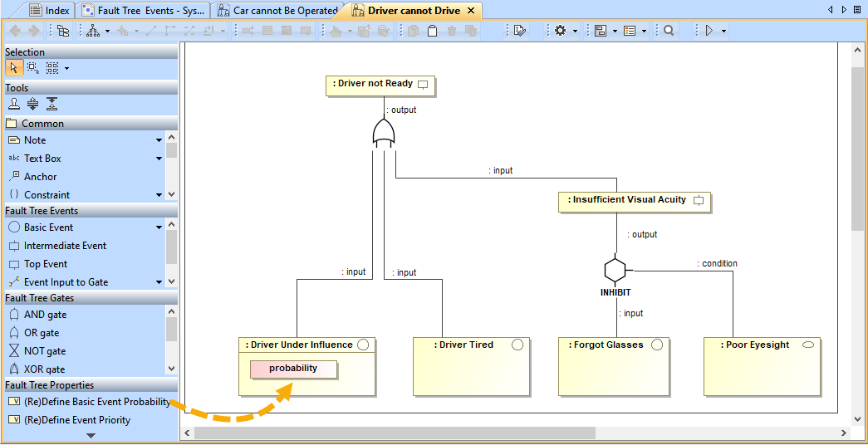Close the Driver cannot Drive tab
Screen dimensions: 868x445
pyautogui.click(x=471, y=11)
